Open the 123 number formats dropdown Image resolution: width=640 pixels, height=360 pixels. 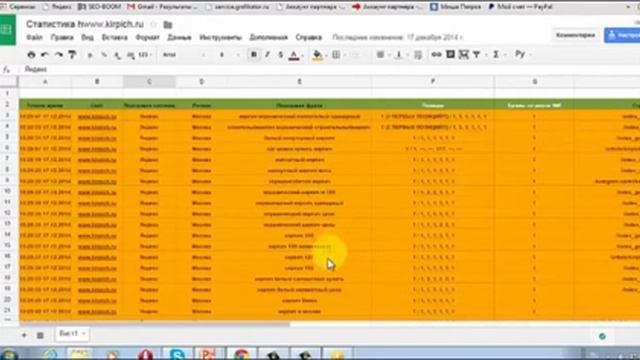pyautogui.click(x=144, y=55)
